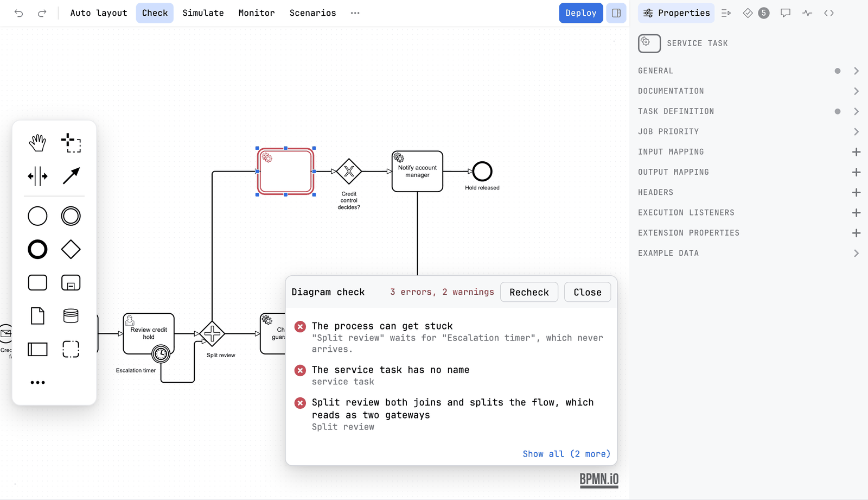Image resolution: width=868 pixels, height=500 pixels.
Task: Show all remaining check results
Action: click(x=566, y=454)
